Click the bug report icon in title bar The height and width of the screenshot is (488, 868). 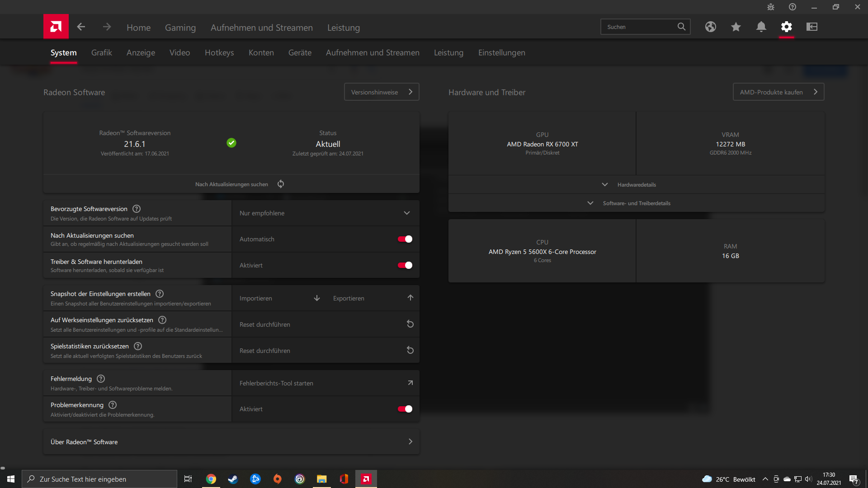[771, 7]
